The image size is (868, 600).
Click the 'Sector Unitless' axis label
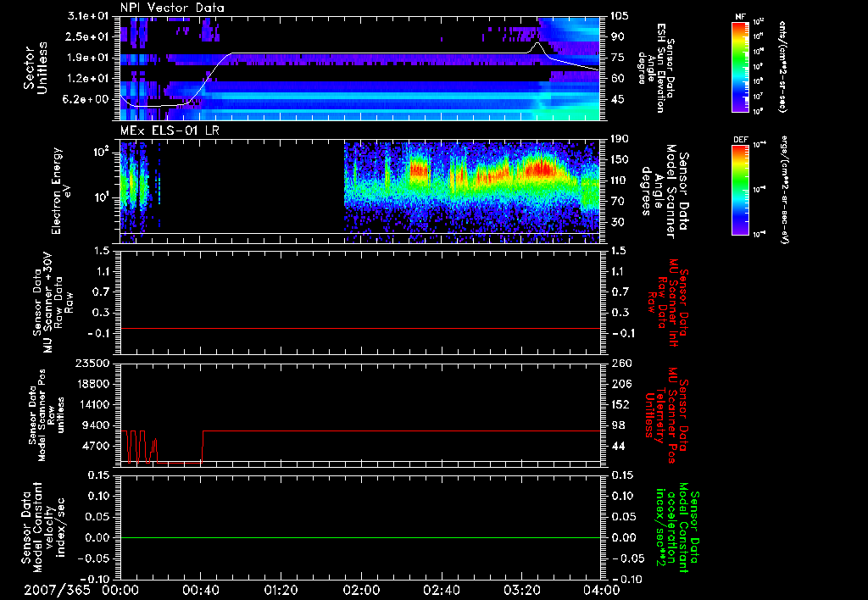click(x=36, y=68)
